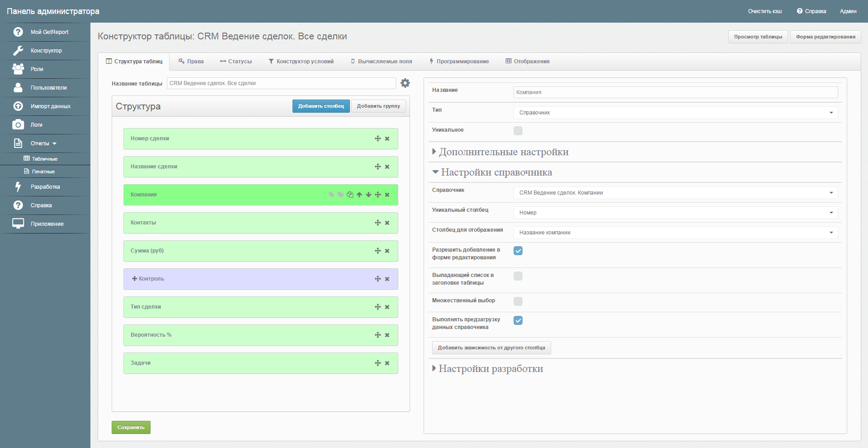Switch to the Отображения tab
The height and width of the screenshot is (448, 868).
click(527, 62)
